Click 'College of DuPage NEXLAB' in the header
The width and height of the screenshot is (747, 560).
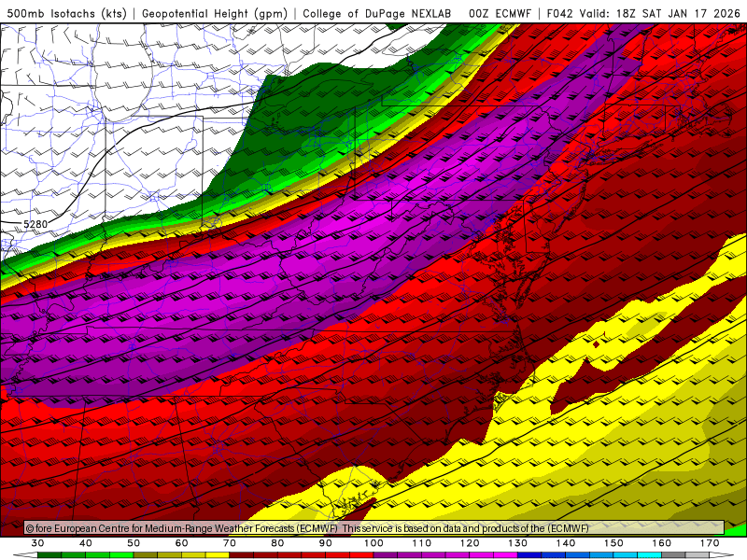377,14
